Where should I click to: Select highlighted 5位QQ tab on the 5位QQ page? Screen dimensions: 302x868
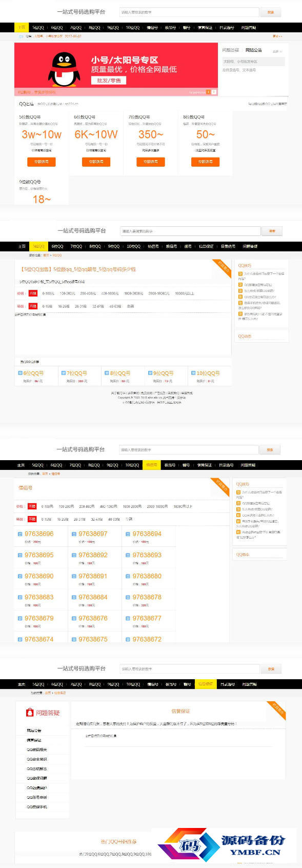click(38, 246)
